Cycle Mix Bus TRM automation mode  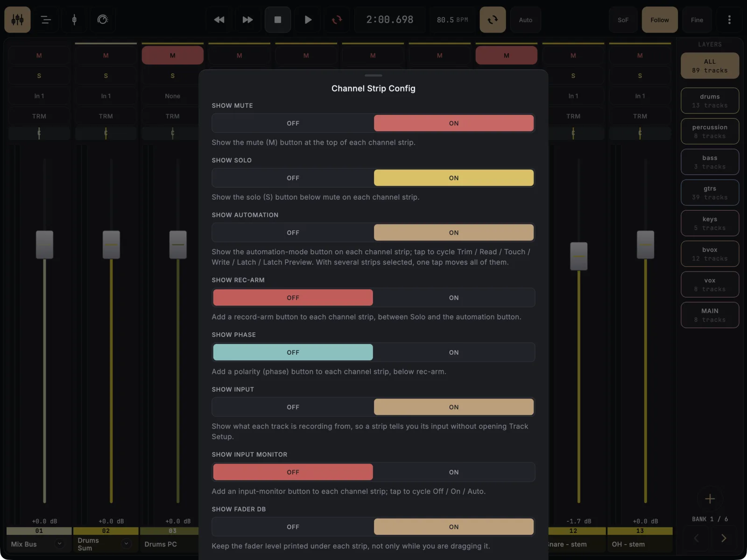tap(39, 116)
